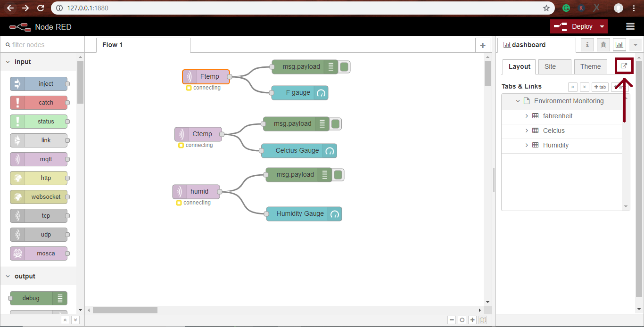Image resolution: width=644 pixels, height=327 pixels.
Task: Expand all Tabs & Links items
Action: [585, 87]
